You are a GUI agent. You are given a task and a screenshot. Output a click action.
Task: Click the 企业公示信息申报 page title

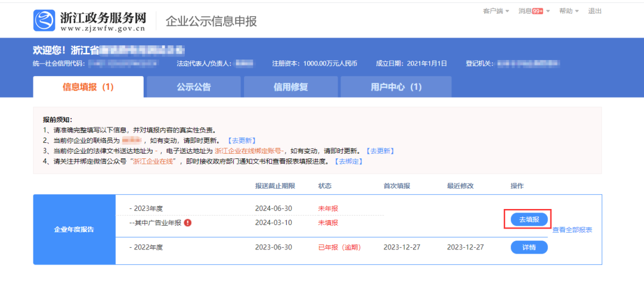pos(212,21)
